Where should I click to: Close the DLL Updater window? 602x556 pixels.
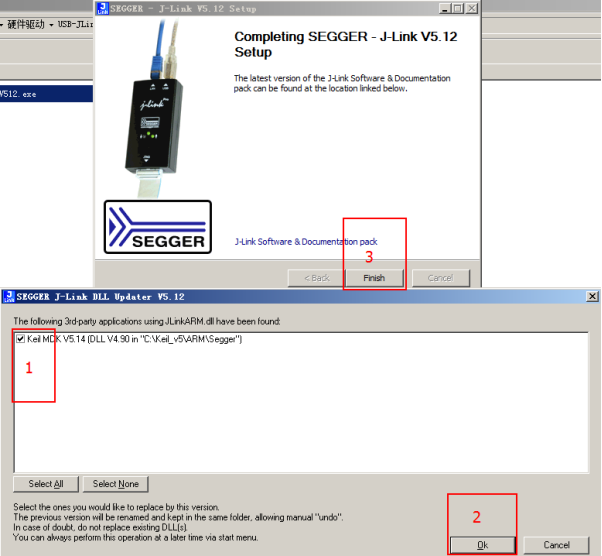tap(592, 296)
